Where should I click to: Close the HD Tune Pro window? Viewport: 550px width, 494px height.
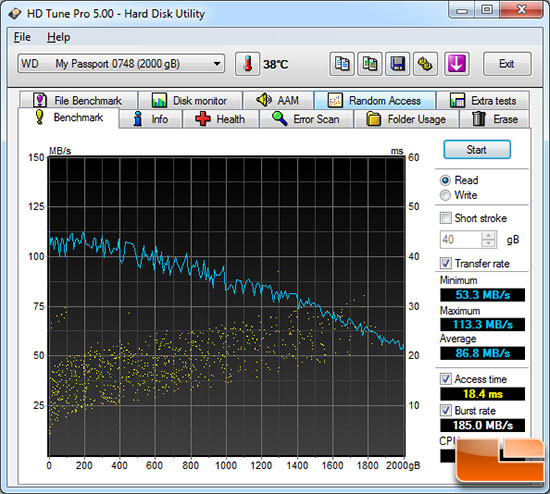point(522,10)
